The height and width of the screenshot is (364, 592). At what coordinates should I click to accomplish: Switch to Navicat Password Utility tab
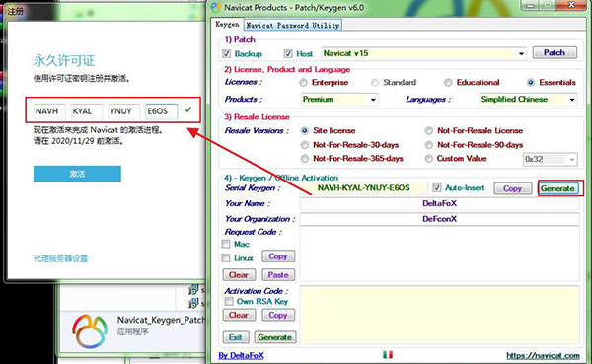tap(293, 26)
